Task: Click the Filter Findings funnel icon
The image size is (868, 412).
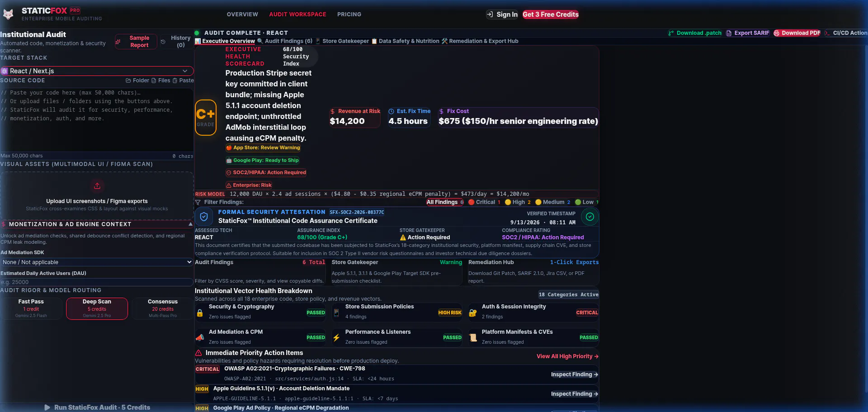Action: pyautogui.click(x=198, y=202)
